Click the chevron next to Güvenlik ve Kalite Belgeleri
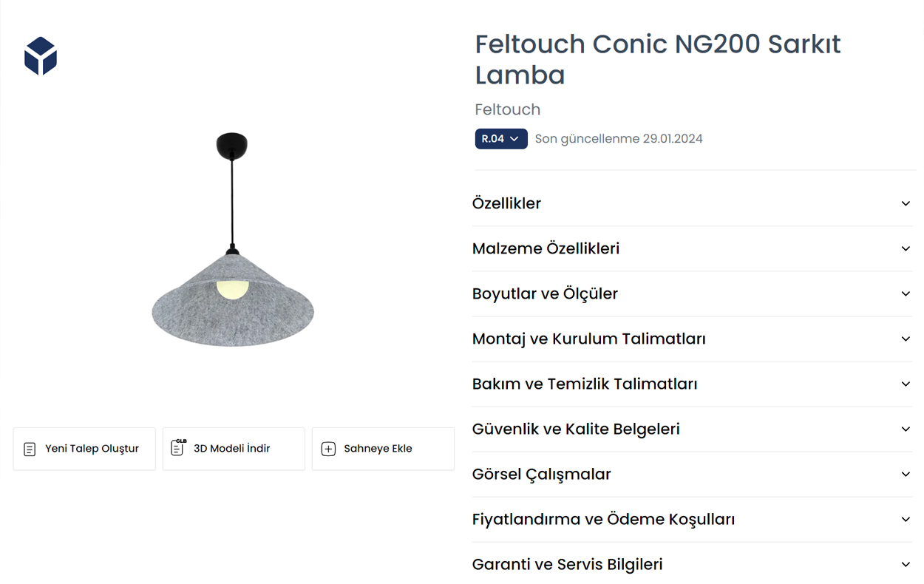This screenshot has width=924, height=584. 906,429
